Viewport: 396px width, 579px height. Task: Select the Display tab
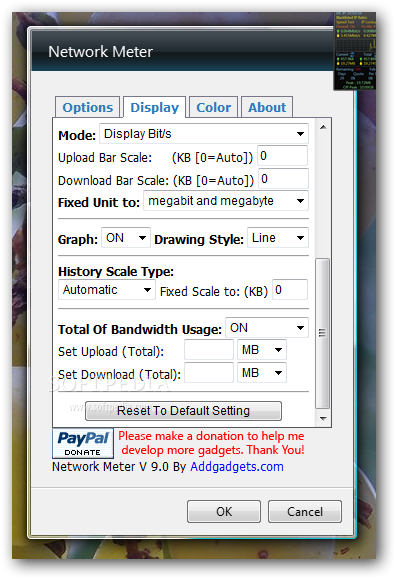[154, 107]
